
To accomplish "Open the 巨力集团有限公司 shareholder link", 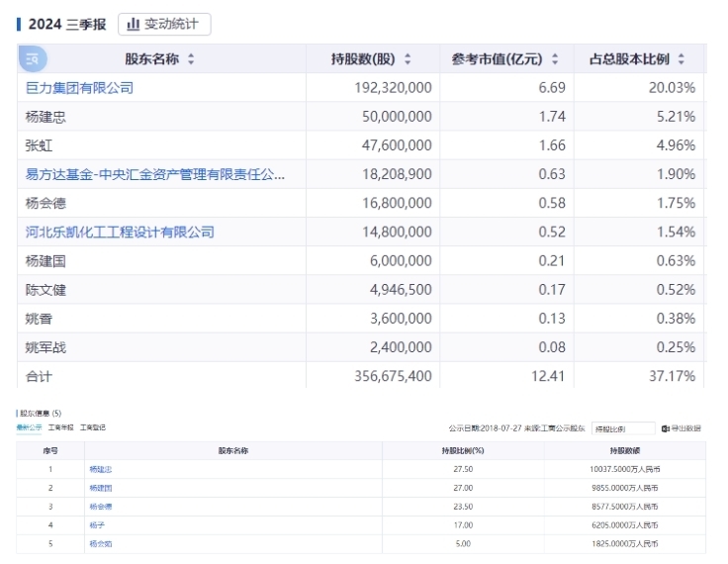I will (x=79, y=88).
